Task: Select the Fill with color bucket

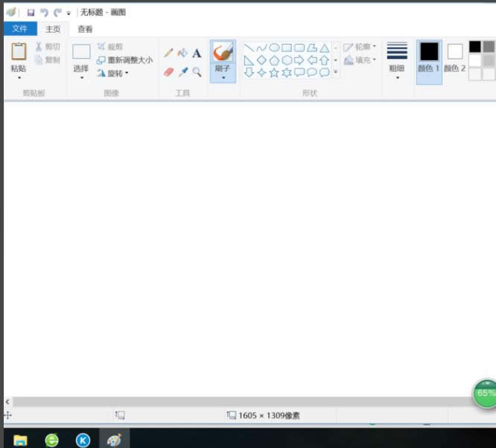Action: (182, 53)
